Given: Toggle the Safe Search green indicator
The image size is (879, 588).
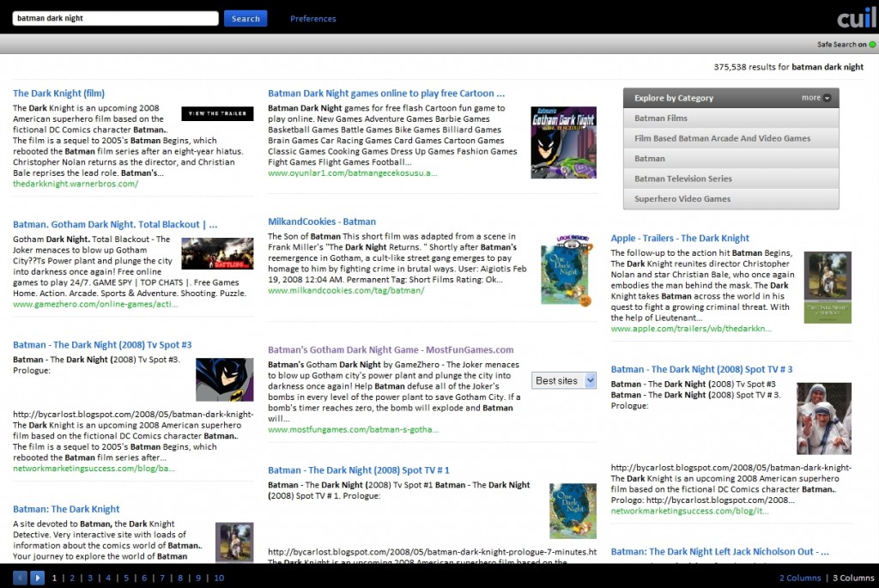Looking at the screenshot, I should click(x=872, y=45).
